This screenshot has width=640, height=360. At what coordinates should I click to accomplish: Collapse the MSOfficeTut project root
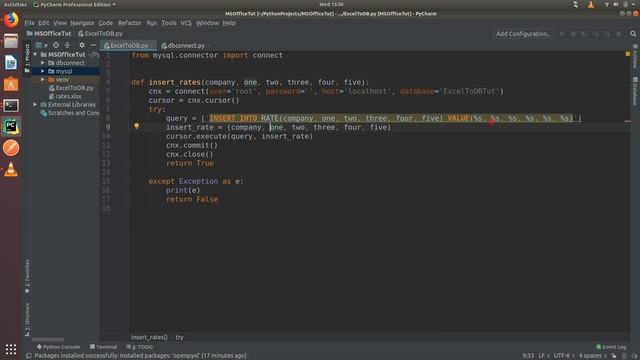coord(35,54)
